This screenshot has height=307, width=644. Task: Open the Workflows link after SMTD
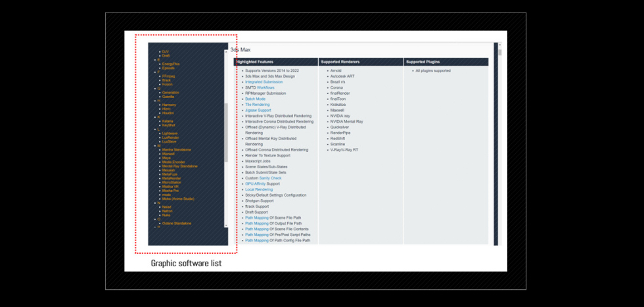click(265, 87)
